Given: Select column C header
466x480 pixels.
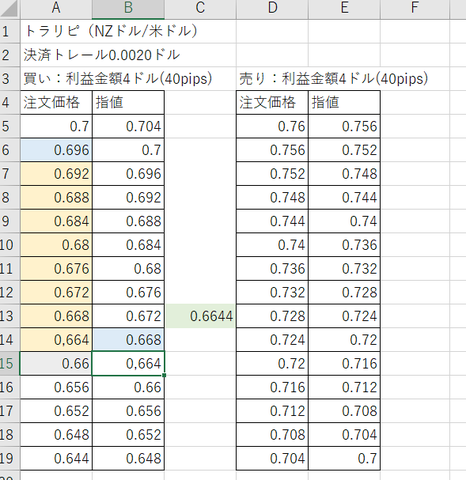Looking at the screenshot, I should (200, 9).
